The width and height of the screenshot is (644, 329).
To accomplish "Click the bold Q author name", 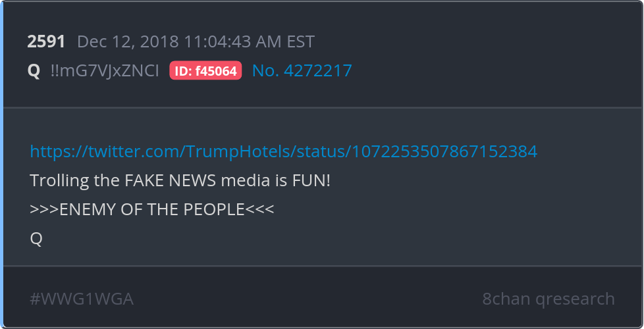I will point(34,70).
